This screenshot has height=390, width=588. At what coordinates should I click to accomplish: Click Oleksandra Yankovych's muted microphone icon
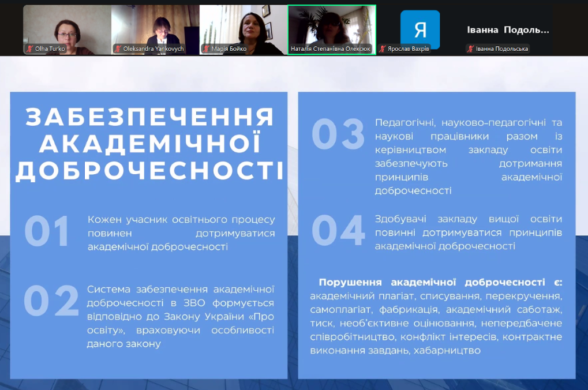point(118,49)
